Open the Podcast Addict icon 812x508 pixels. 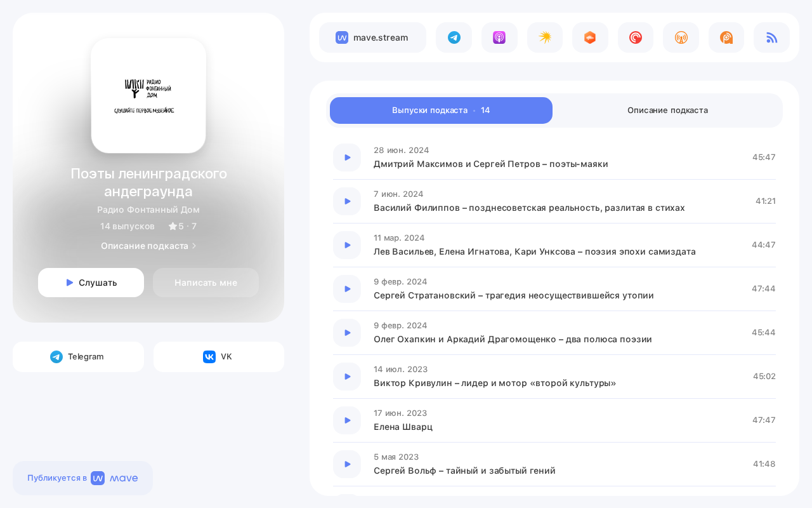click(x=726, y=37)
